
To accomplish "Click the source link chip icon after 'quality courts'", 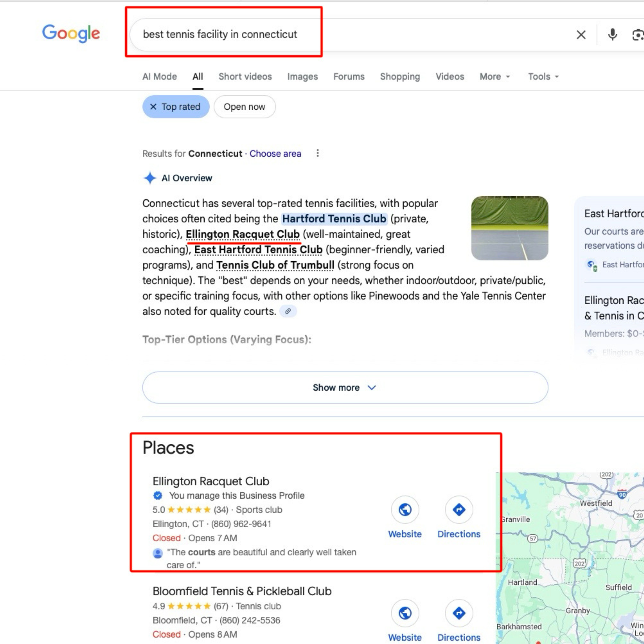I will [288, 311].
